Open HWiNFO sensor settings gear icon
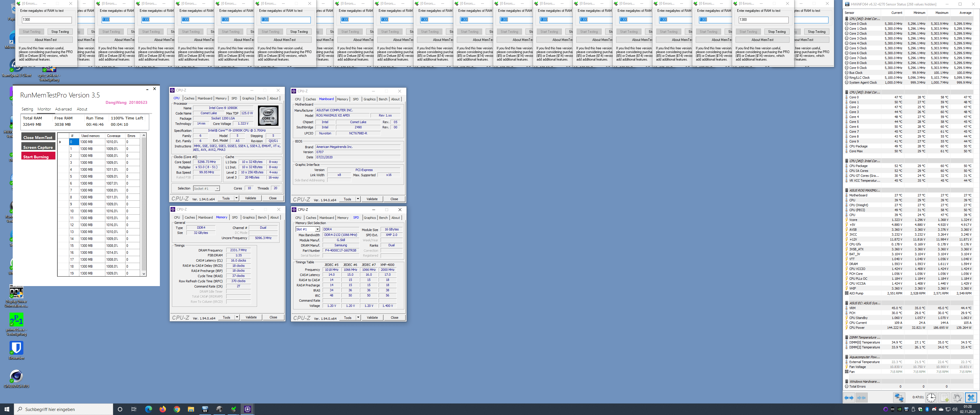Viewport: 980px width, 415px height. [x=957, y=397]
